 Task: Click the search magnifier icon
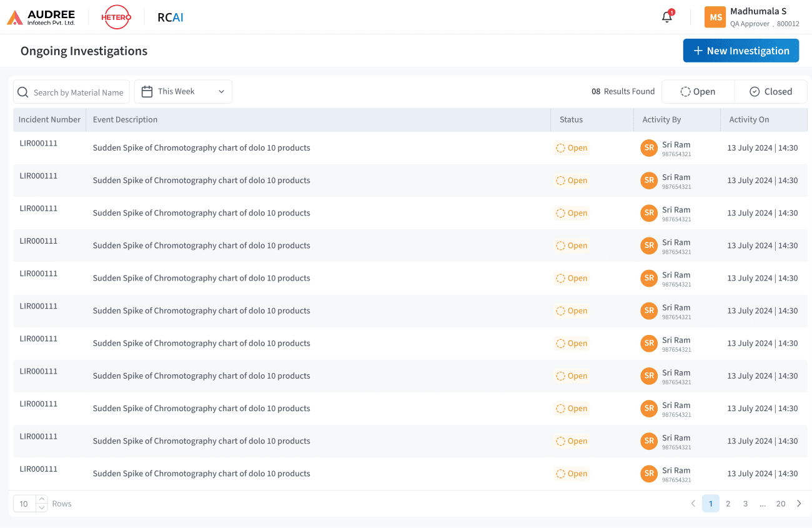(23, 92)
